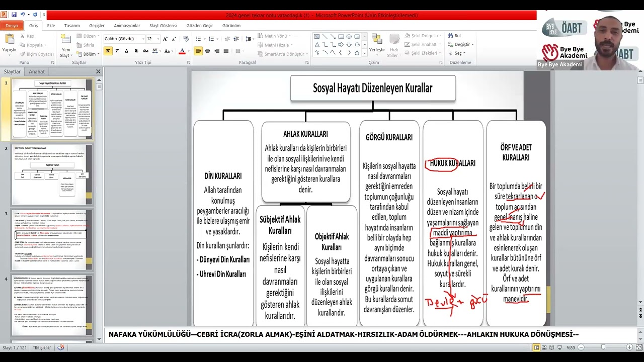Screen dimensions: 644x362
Task: Switch to the Ekle tab
Action: tap(51, 26)
